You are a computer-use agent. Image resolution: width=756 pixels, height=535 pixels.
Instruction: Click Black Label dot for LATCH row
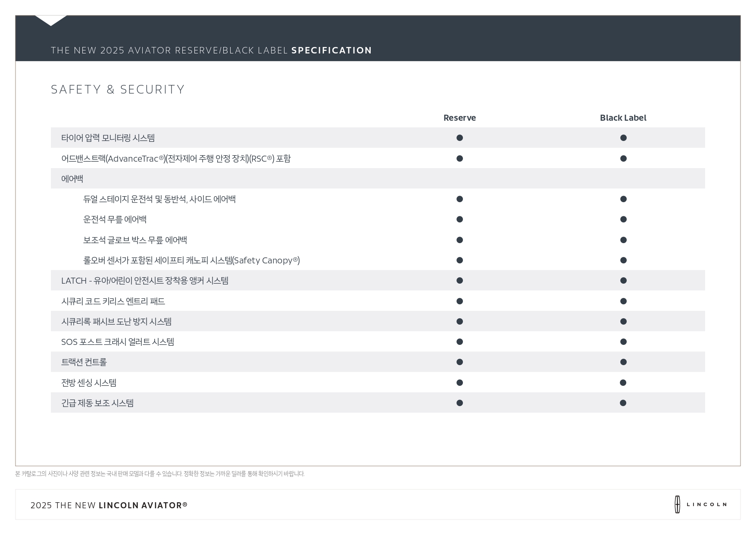click(x=623, y=281)
